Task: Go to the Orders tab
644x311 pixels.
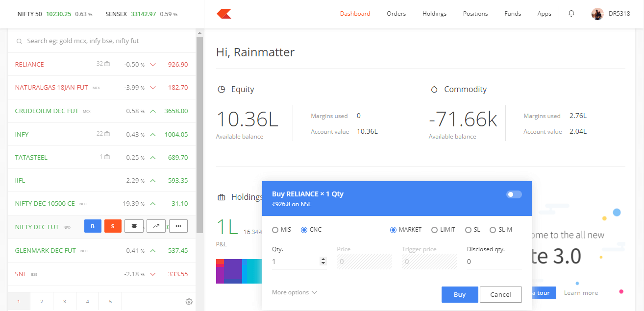Action: 396,14
